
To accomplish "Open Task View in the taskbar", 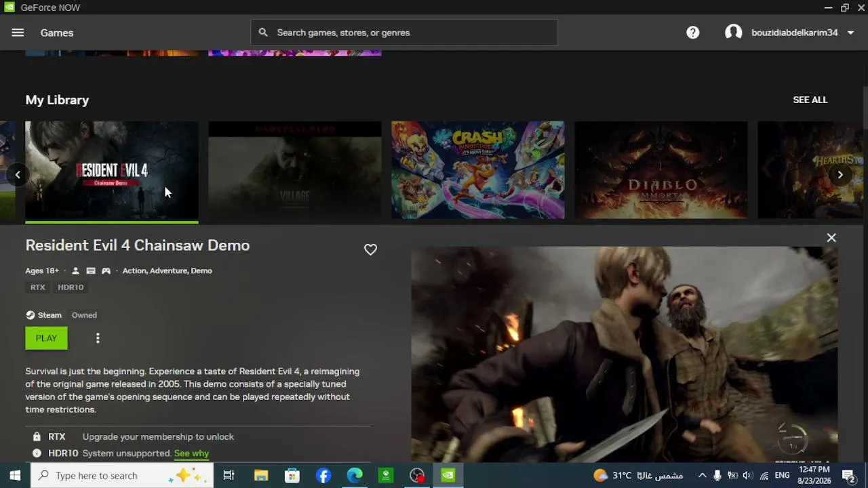I will click(x=229, y=475).
